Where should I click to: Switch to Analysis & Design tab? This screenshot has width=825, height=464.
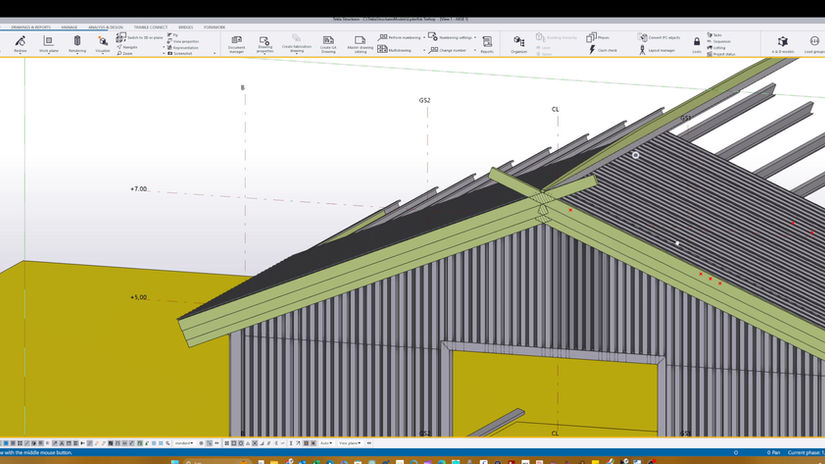(105, 27)
